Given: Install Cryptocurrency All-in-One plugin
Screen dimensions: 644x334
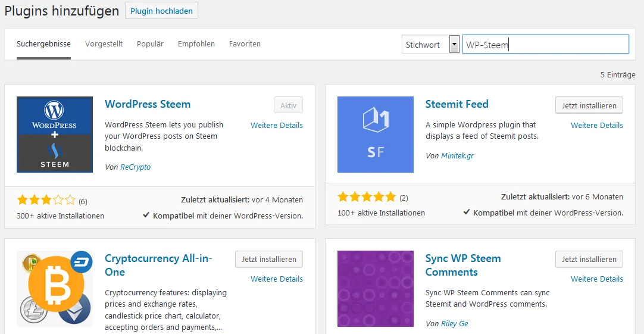Looking at the screenshot, I should (x=268, y=259).
